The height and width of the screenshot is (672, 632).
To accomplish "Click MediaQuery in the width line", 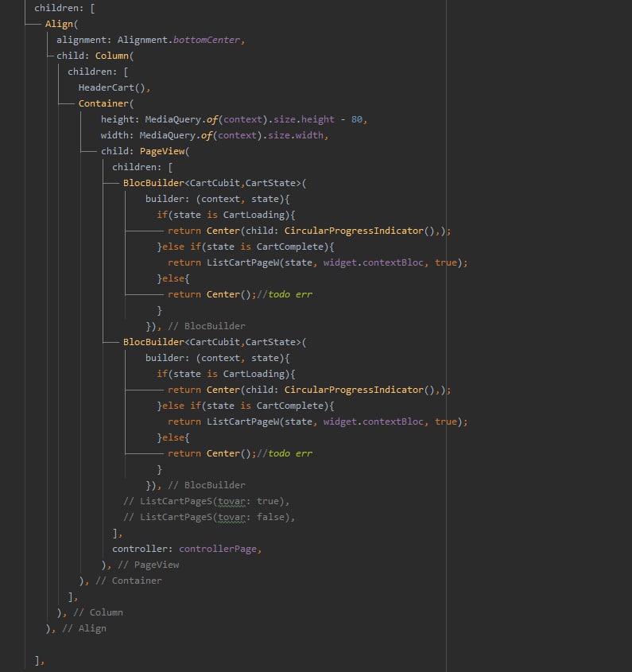I will point(169,135).
